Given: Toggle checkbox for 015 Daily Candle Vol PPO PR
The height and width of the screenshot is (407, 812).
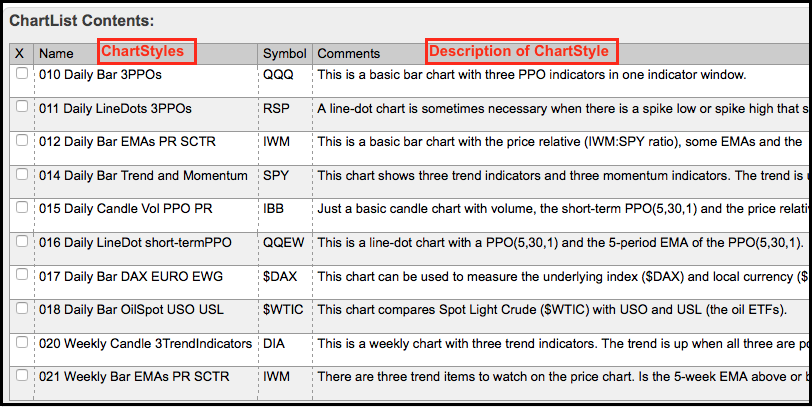Looking at the screenshot, I should click(22, 208).
